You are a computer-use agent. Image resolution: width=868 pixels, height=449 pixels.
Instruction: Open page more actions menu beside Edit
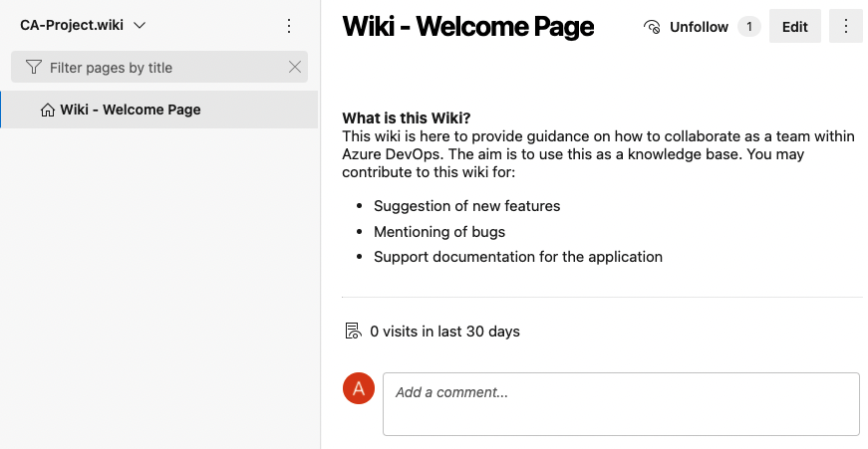point(845,27)
